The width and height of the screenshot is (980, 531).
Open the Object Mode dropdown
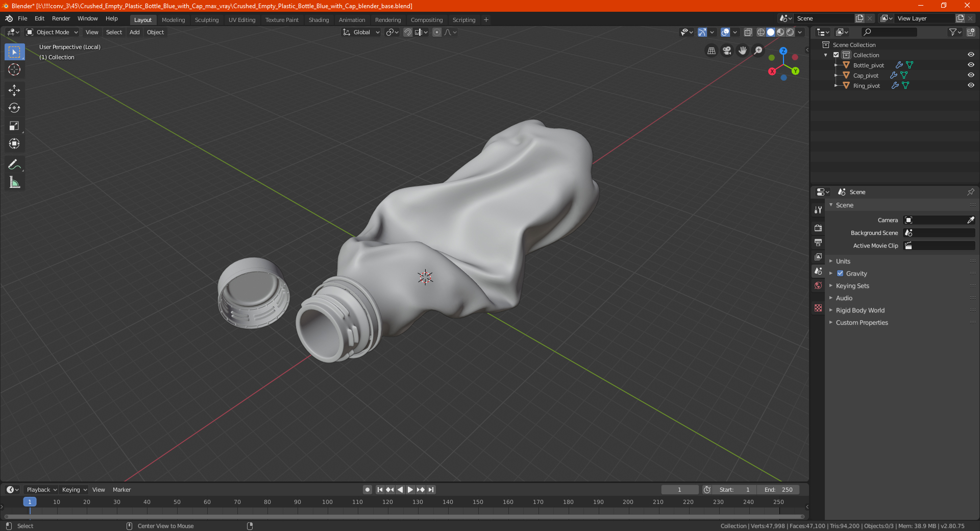click(x=52, y=32)
